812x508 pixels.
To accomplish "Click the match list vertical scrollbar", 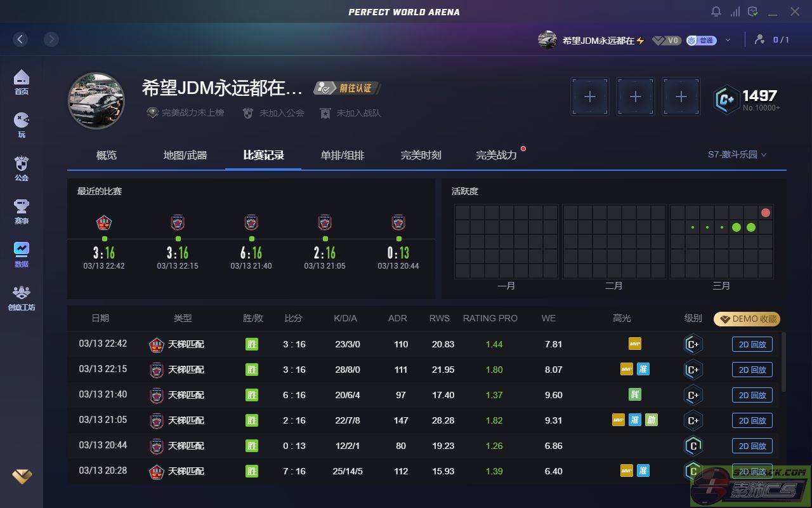I will [x=784, y=362].
